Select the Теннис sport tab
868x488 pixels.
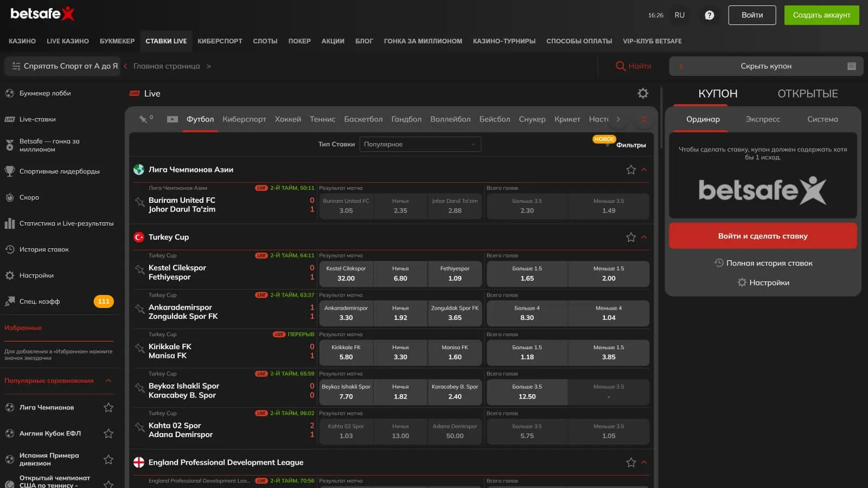point(322,119)
